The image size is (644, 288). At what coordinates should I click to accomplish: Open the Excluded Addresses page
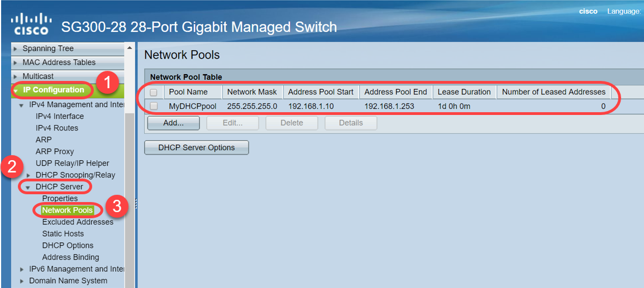[x=78, y=222]
